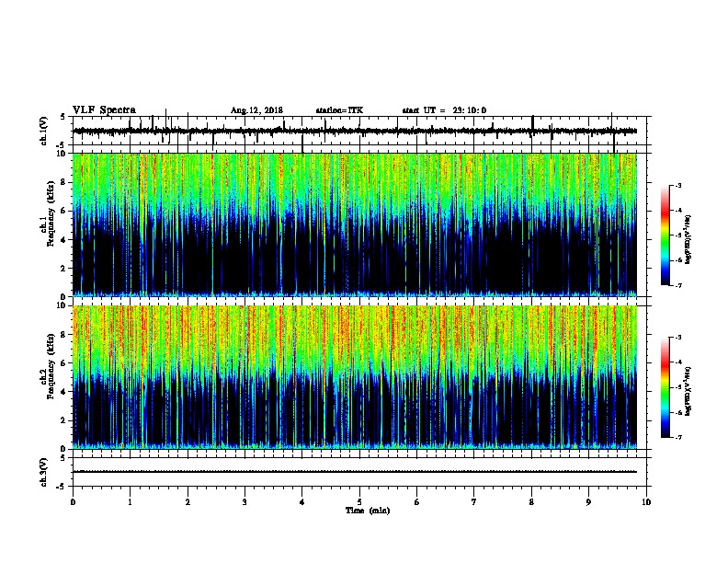Click the ch.1 voltage waveform trace
Image resolution: width=728 pixels, height=563 pixels.
point(355,131)
